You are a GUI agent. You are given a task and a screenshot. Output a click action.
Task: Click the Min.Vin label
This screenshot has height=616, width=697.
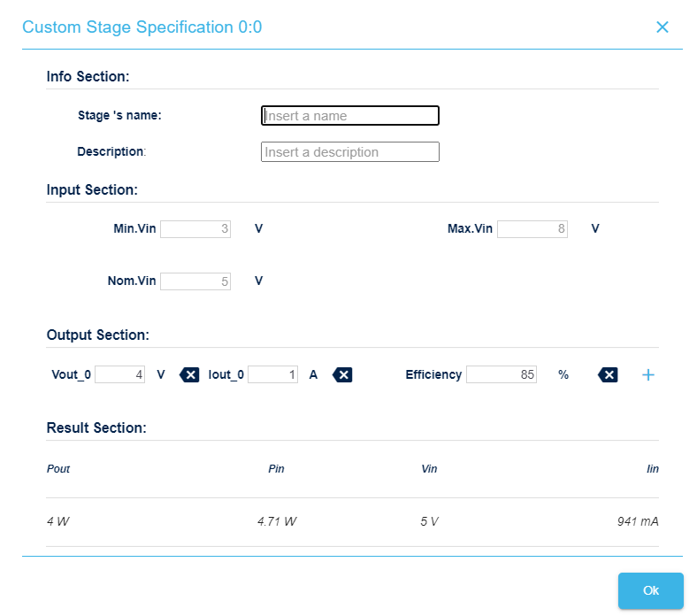click(x=134, y=228)
